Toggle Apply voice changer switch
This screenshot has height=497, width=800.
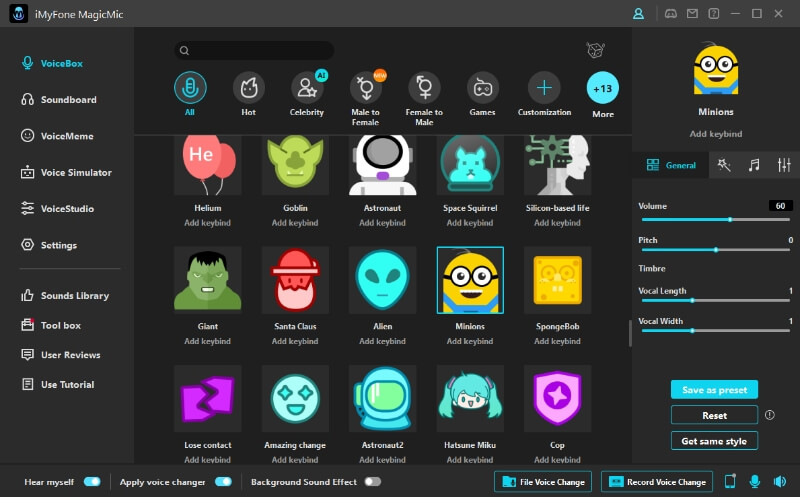pyautogui.click(x=223, y=482)
